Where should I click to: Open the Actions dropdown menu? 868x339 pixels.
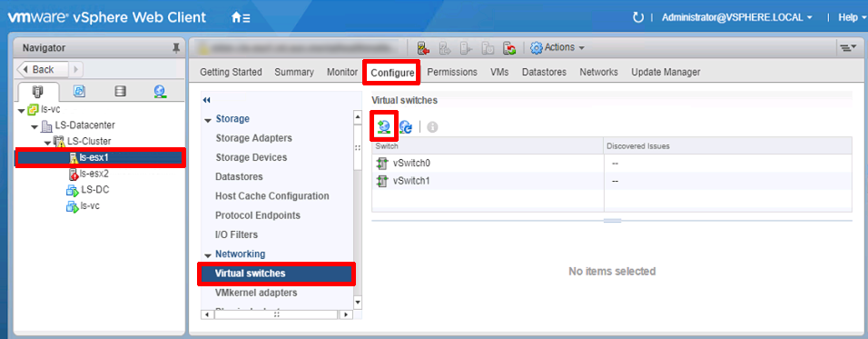point(557,47)
